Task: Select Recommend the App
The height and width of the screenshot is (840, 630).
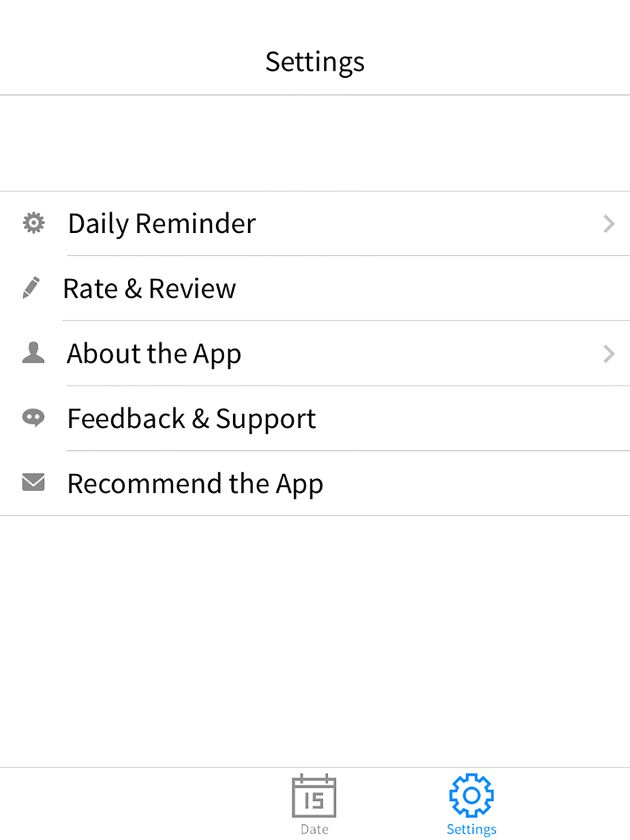Action: click(315, 483)
